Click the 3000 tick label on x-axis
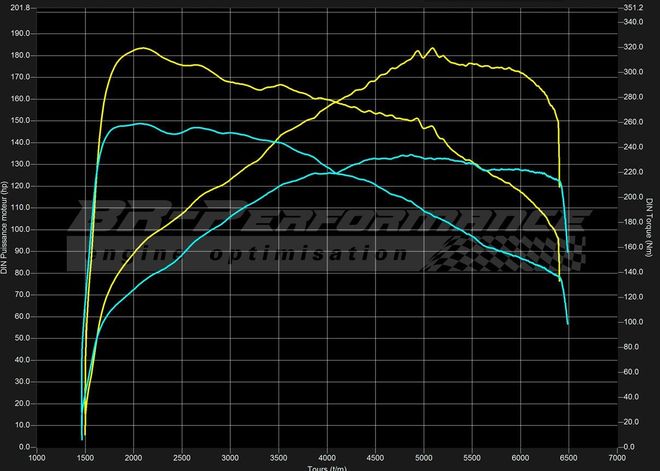660x471 pixels. [x=231, y=457]
